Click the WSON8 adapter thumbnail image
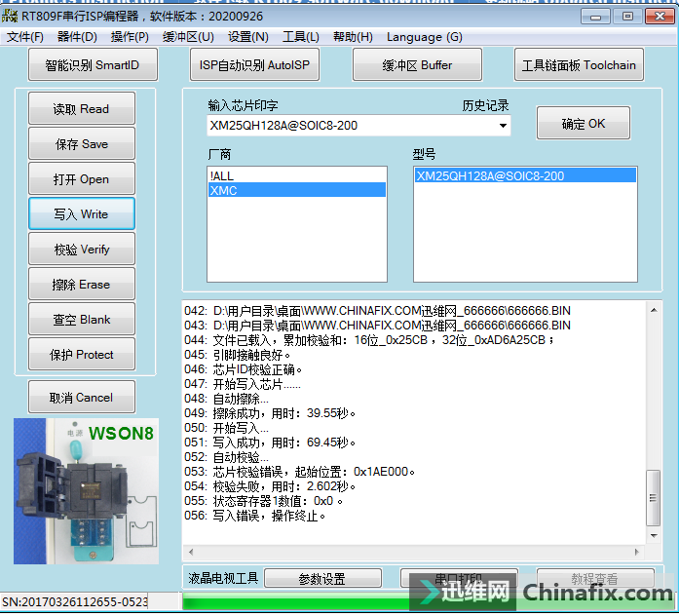The width and height of the screenshot is (679, 616). coord(86,491)
